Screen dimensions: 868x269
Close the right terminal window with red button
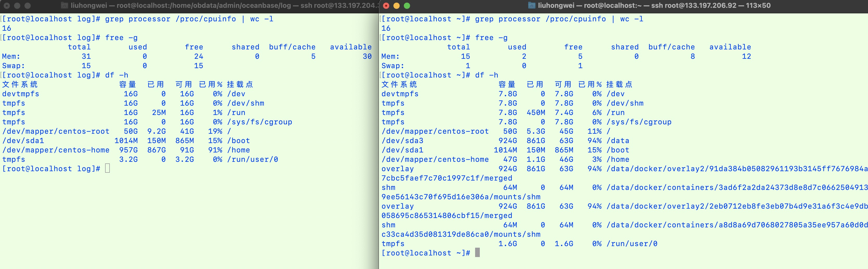(x=386, y=5)
